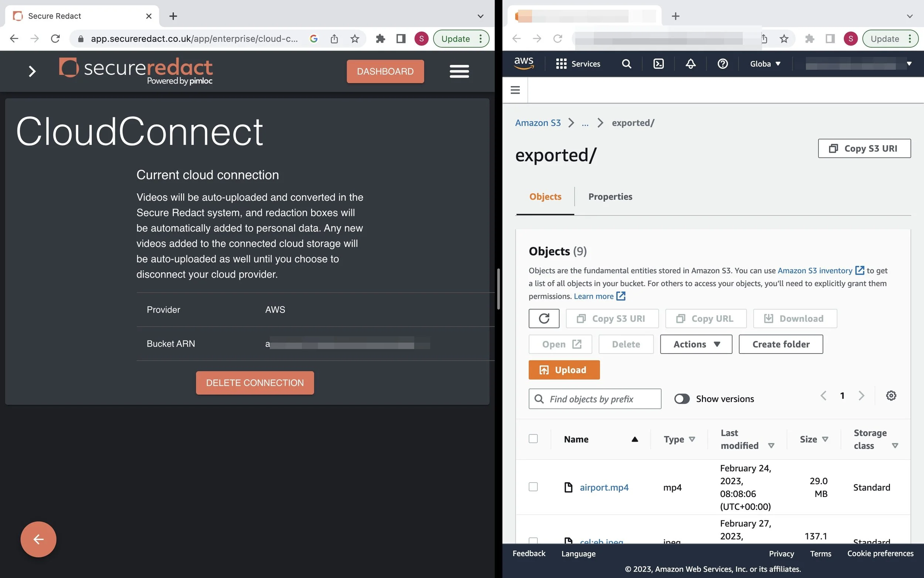Click the Find objects by prefix field
Screen dimensions: 924x578
[600, 399]
